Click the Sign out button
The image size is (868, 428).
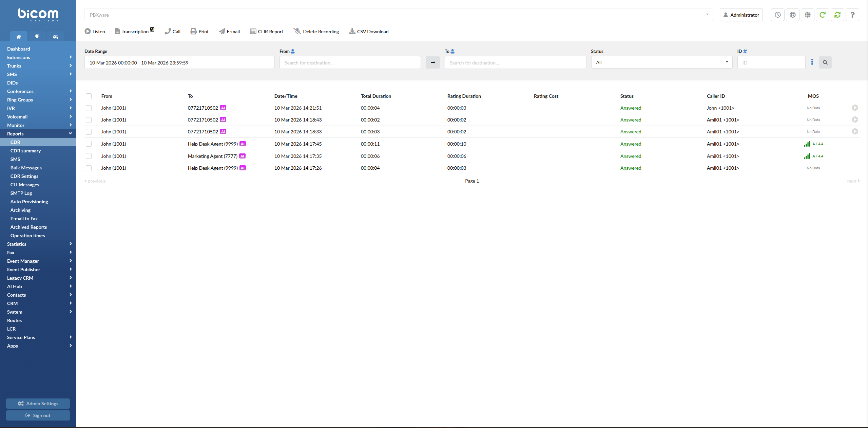(x=38, y=415)
